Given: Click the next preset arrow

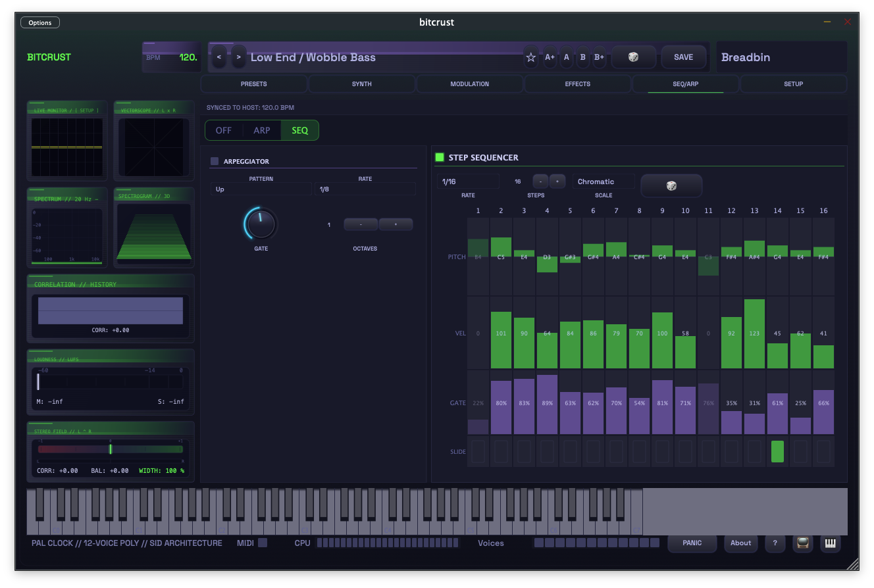Looking at the screenshot, I should [238, 57].
